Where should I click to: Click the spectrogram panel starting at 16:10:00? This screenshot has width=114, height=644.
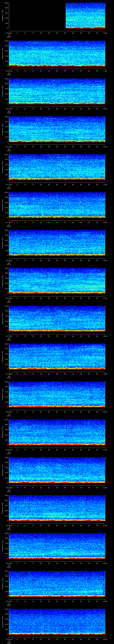pos(57,54)
